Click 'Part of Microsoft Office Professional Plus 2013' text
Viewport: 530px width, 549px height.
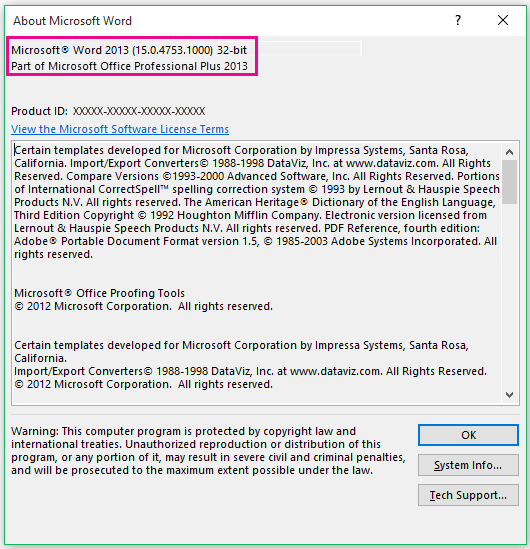tap(130, 66)
